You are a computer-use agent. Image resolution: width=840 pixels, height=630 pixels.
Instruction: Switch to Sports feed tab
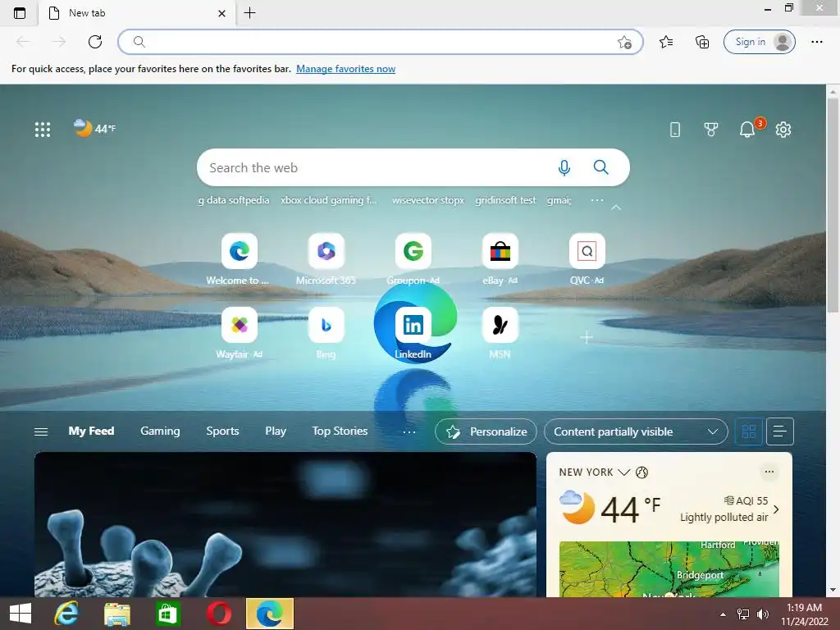tap(222, 431)
